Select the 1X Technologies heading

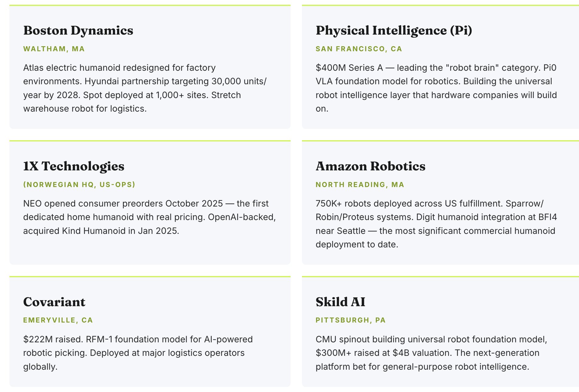pyautogui.click(x=74, y=166)
